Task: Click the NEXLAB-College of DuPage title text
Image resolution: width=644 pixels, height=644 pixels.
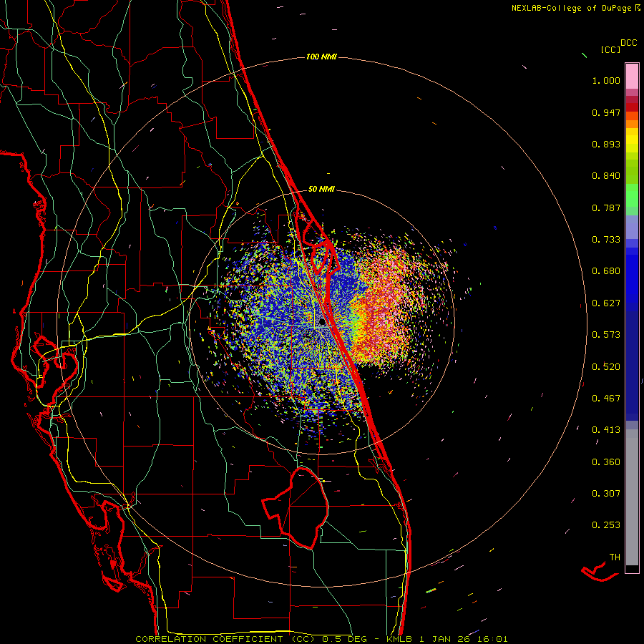Action: [x=571, y=8]
